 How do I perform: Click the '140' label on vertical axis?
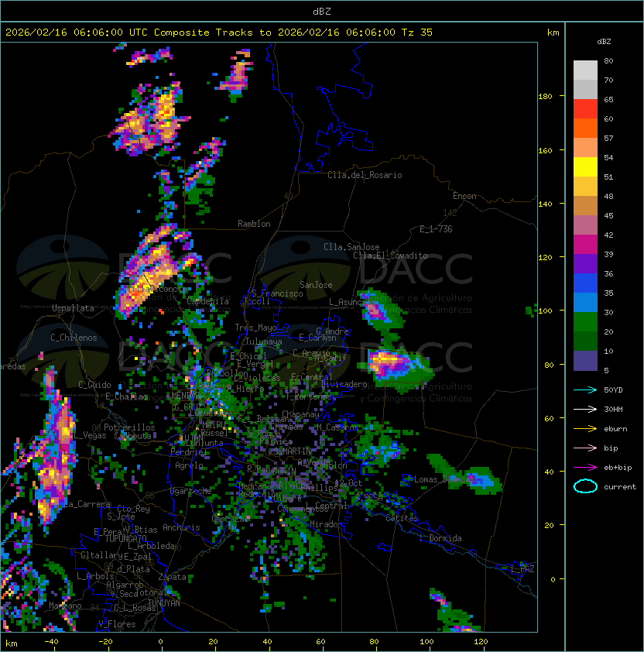[x=545, y=204]
